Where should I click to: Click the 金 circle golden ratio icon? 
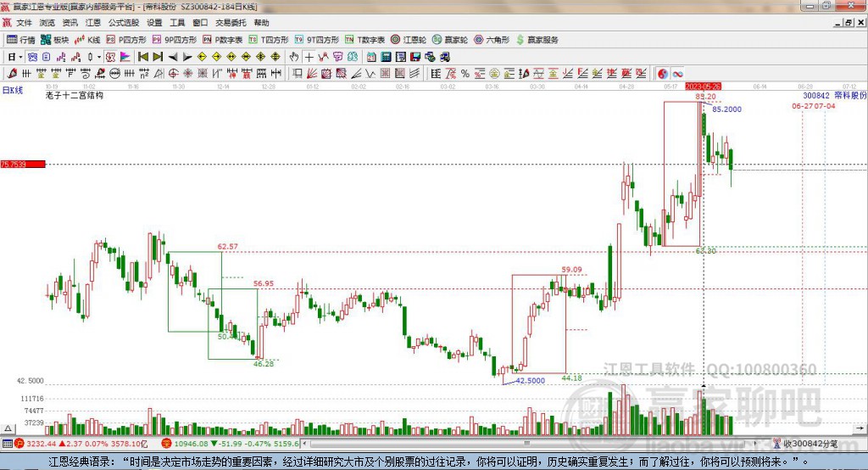coord(494,73)
